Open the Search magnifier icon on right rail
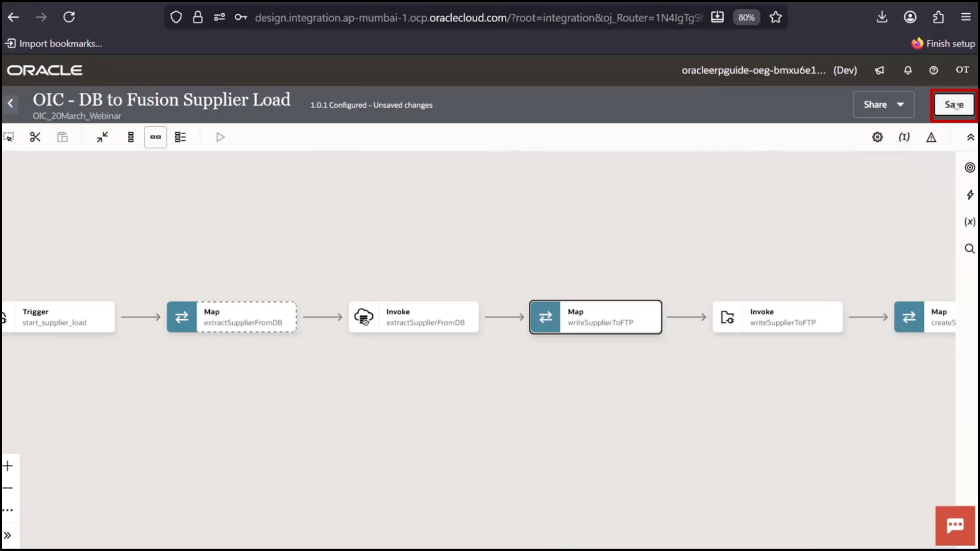This screenshot has height=551, width=980. point(970,249)
